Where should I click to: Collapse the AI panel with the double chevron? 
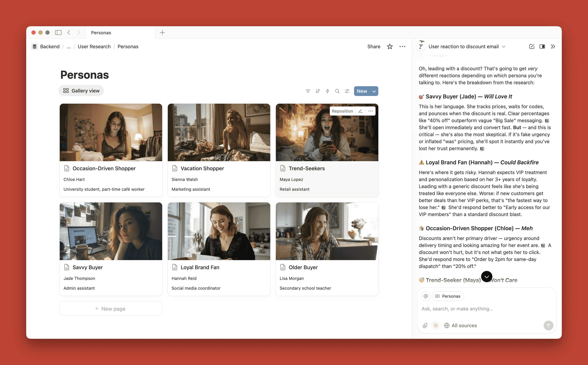pos(553,46)
